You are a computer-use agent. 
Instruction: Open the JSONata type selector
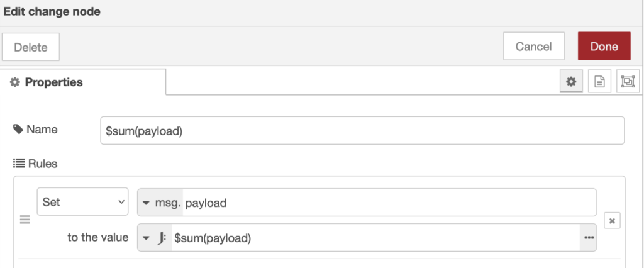[x=155, y=238]
